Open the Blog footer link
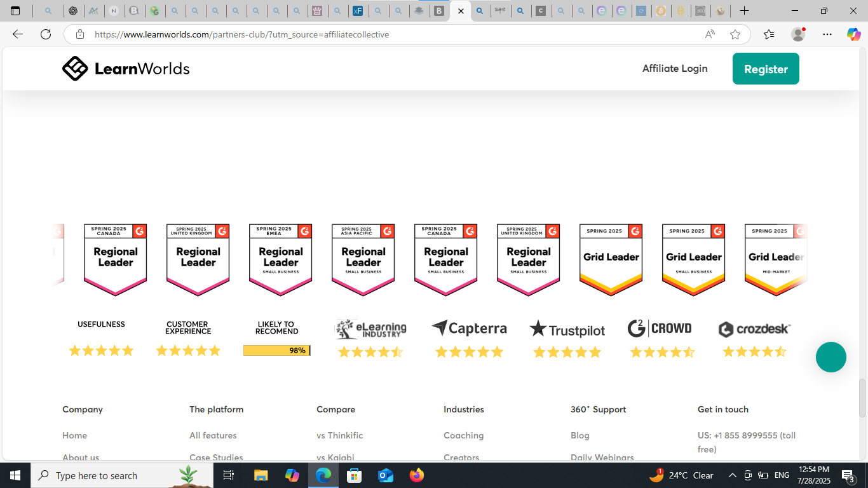The image size is (868, 488). tap(580, 435)
